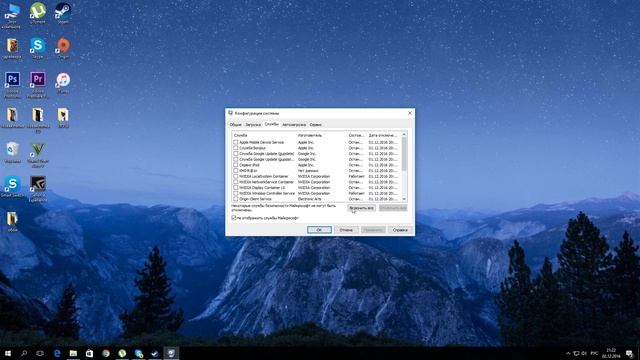Image resolution: width=640 pixels, height=360 pixels.
Task: Click the Включить все button
Action: coord(362,208)
